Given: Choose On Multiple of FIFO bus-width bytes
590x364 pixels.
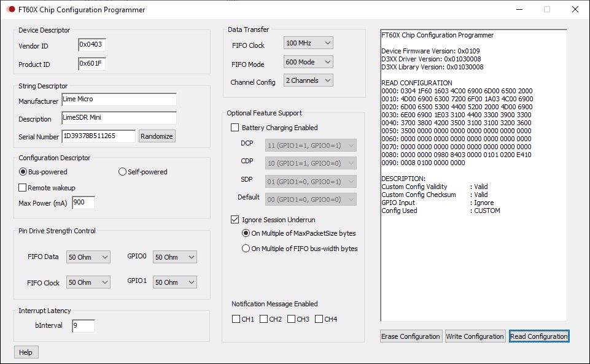Looking at the screenshot, I should [x=246, y=249].
